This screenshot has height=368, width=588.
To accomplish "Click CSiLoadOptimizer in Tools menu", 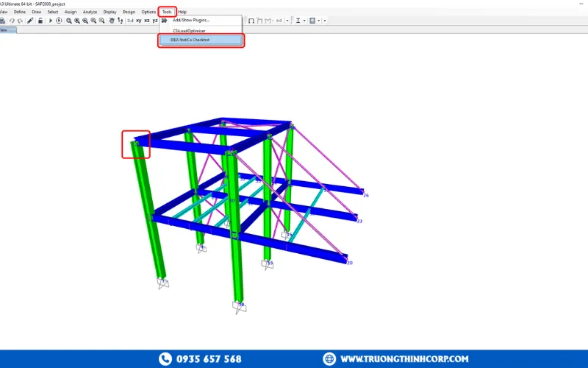I will [x=189, y=31].
